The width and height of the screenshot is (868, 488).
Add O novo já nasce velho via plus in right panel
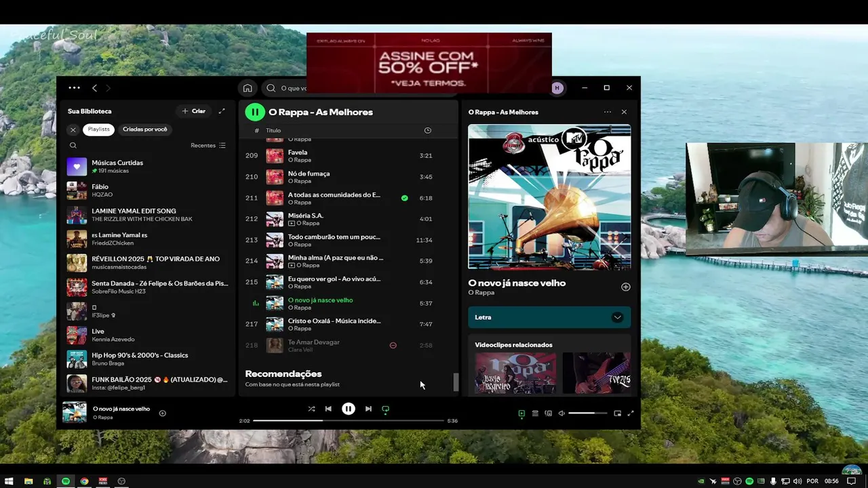[625, 287]
